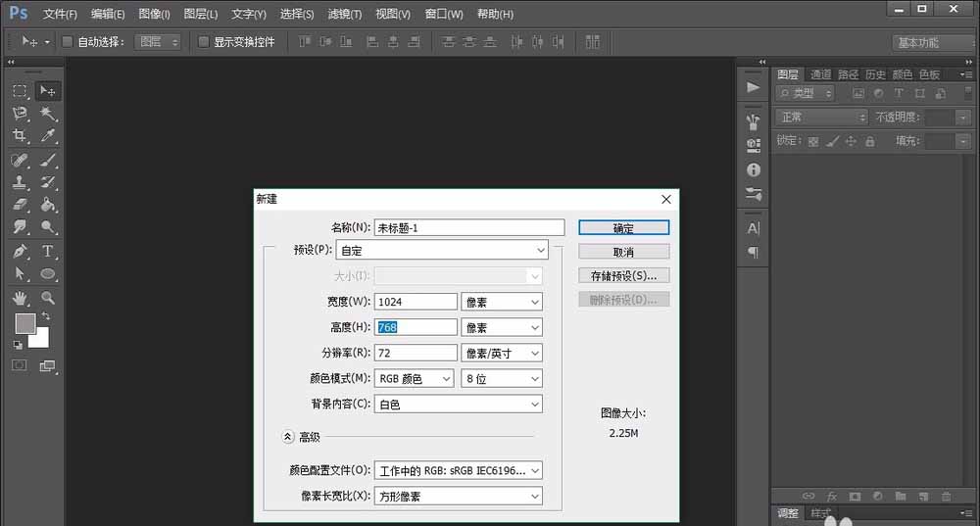Select the Brush tool

(x=47, y=161)
